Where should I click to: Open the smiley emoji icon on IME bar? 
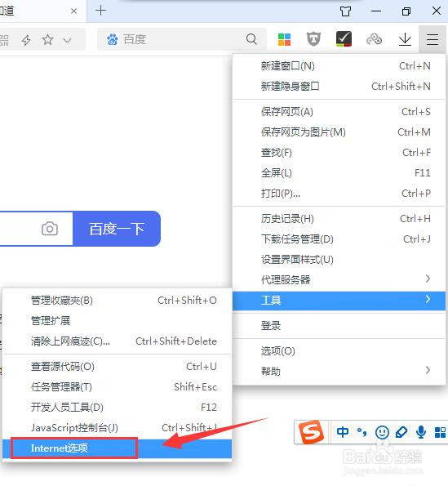[382, 432]
